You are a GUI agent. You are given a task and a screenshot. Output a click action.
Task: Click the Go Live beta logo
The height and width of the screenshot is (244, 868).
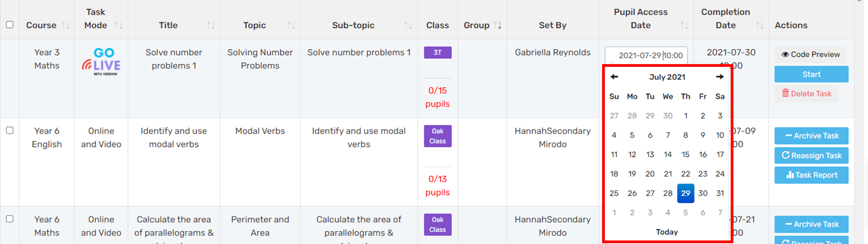click(x=101, y=61)
